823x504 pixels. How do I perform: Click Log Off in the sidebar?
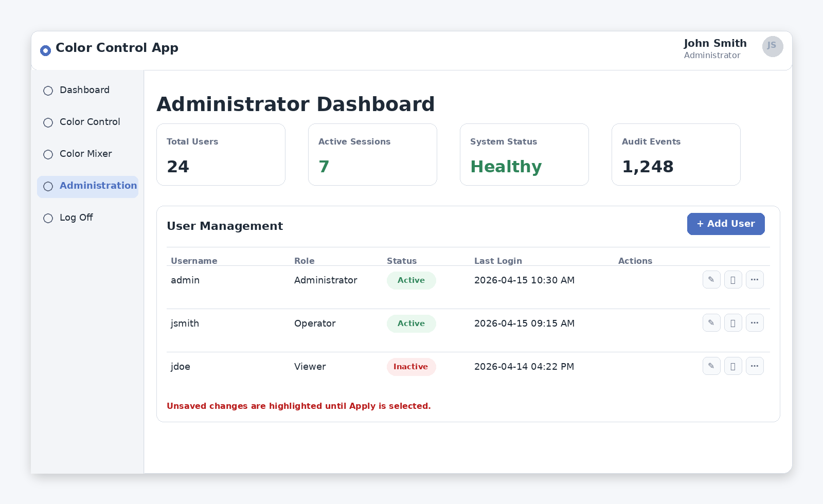[76, 218]
